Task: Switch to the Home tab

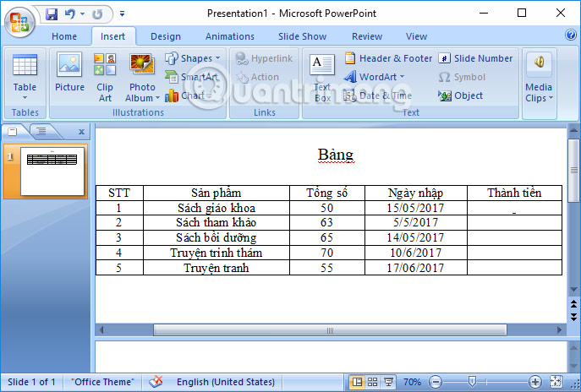Action: [x=64, y=36]
